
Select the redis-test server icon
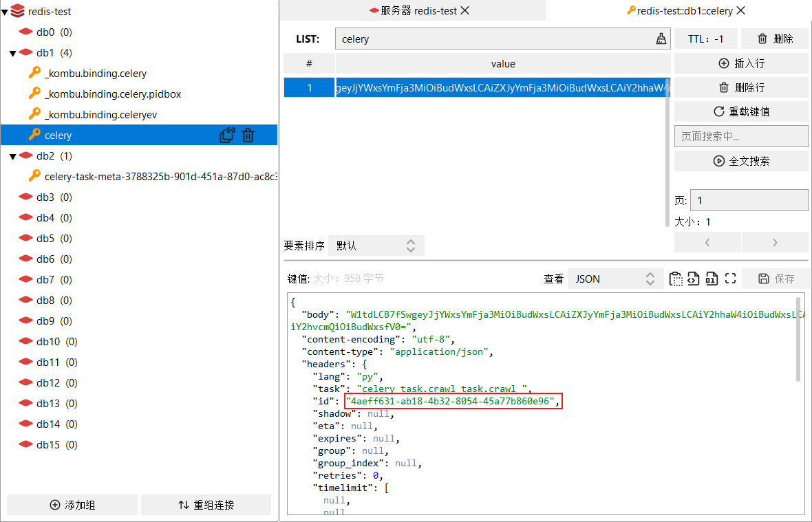pos(17,11)
